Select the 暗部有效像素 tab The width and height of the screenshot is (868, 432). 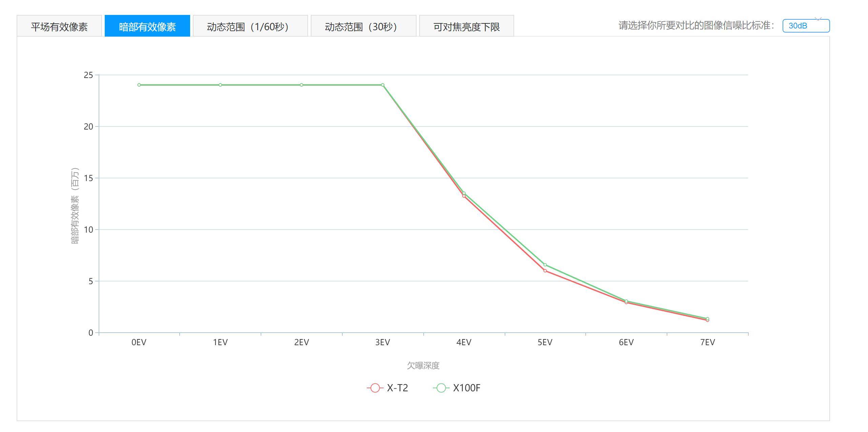[147, 26]
